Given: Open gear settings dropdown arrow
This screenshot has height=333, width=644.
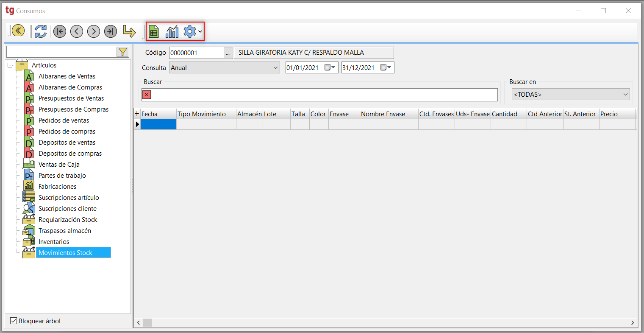Looking at the screenshot, I should click(x=200, y=32).
